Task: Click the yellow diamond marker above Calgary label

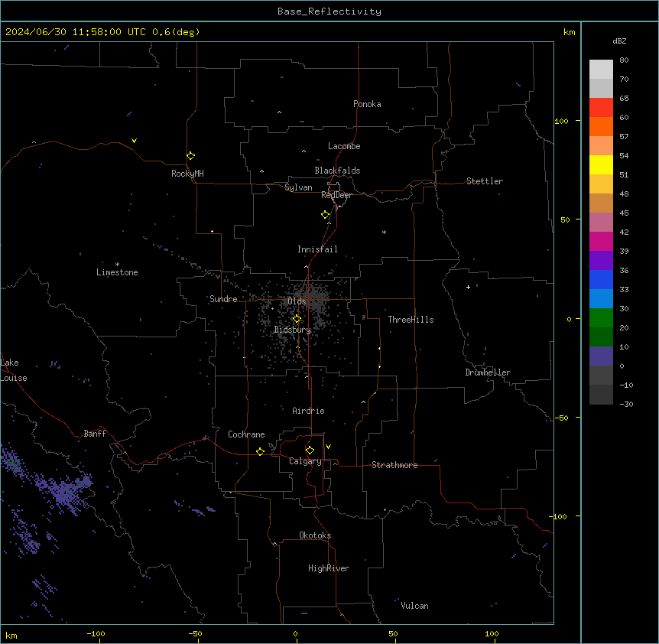Action: [310, 450]
